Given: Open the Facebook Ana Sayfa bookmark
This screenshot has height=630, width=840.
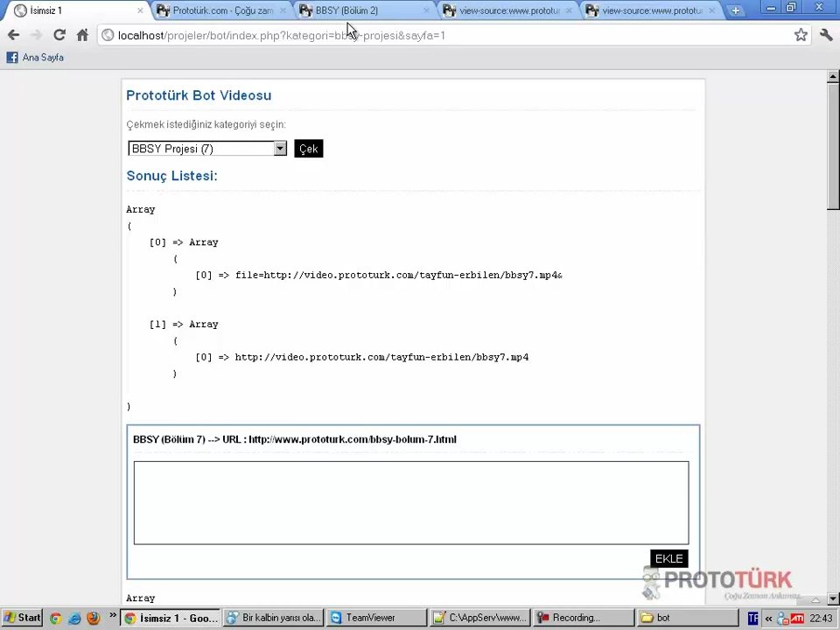Looking at the screenshot, I should click(35, 58).
